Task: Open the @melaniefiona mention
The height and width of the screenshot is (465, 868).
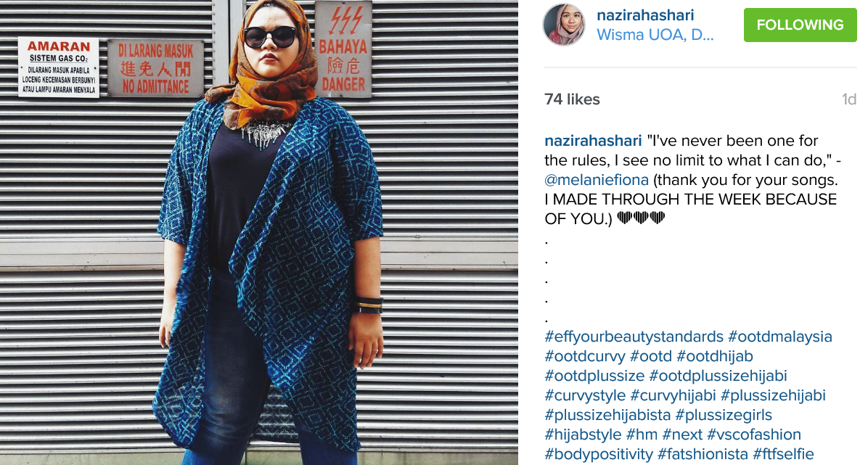Action: [x=596, y=180]
